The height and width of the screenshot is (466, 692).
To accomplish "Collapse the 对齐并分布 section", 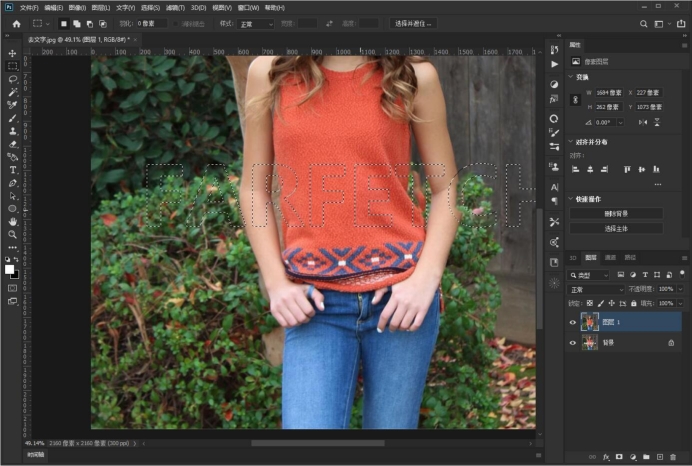I will coord(571,142).
